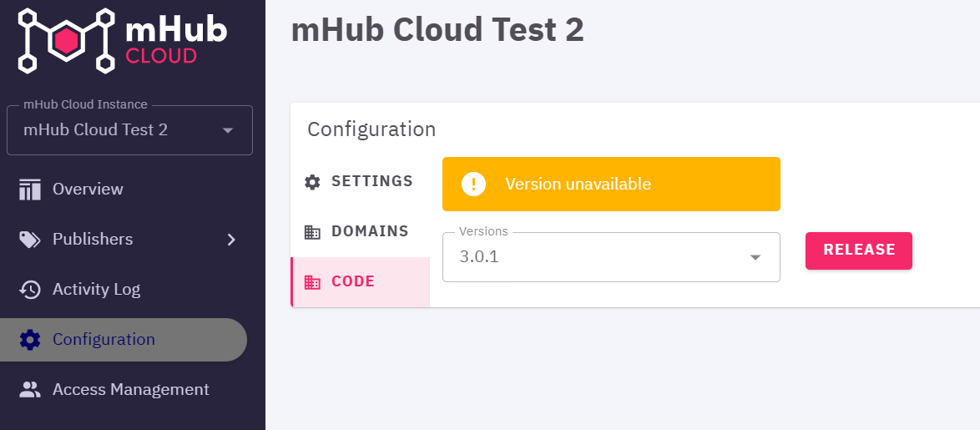Click the Settings gear icon in Configuration panel
Screen dimensions: 980x430
pos(312,182)
